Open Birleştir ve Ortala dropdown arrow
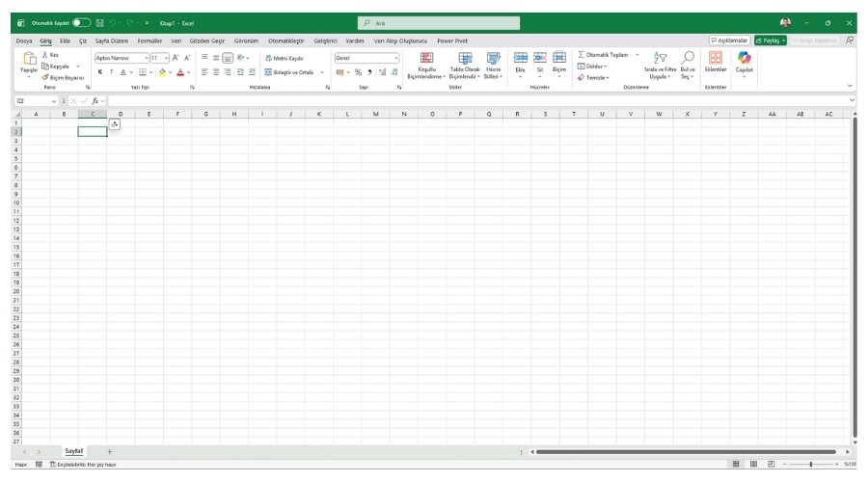This screenshot has width=868, height=482. tap(321, 72)
